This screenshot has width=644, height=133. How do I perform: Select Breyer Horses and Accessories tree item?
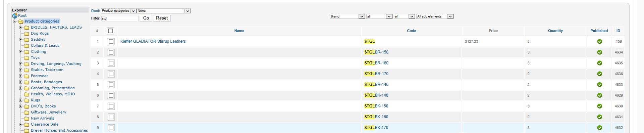point(59,130)
